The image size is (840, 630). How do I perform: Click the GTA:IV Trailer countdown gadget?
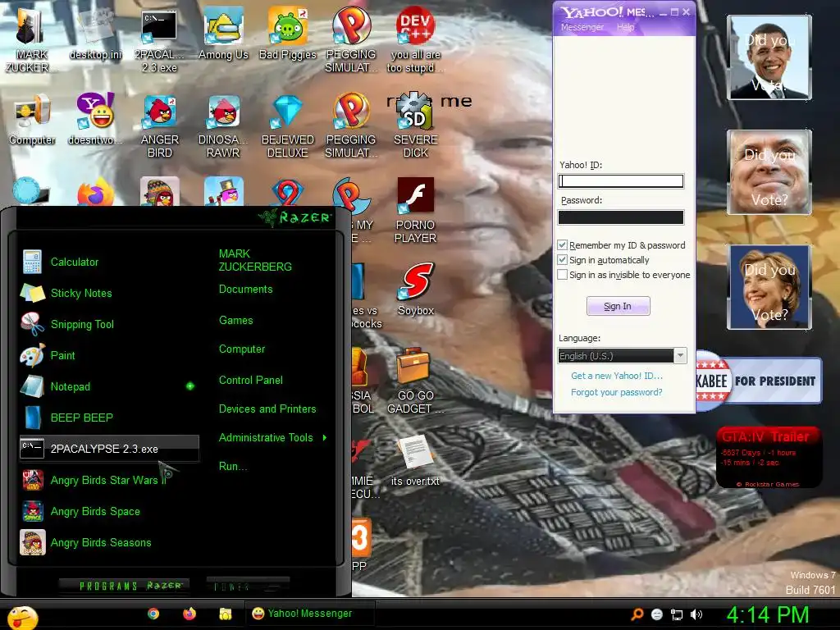(x=769, y=457)
